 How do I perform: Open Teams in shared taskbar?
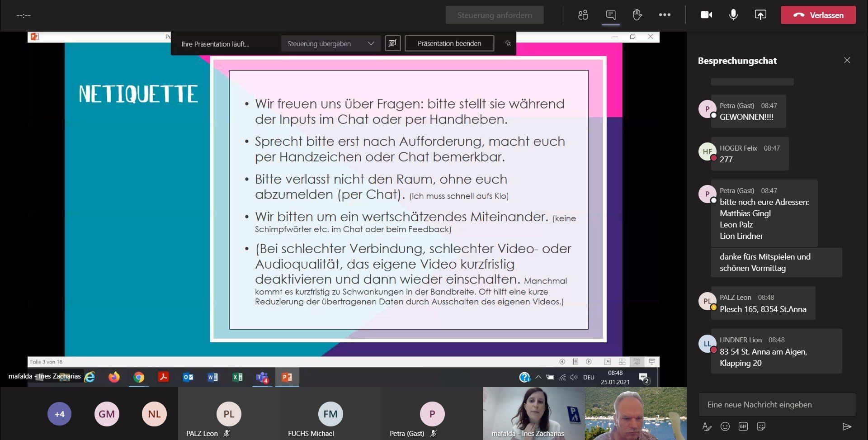pyautogui.click(x=262, y=377)
